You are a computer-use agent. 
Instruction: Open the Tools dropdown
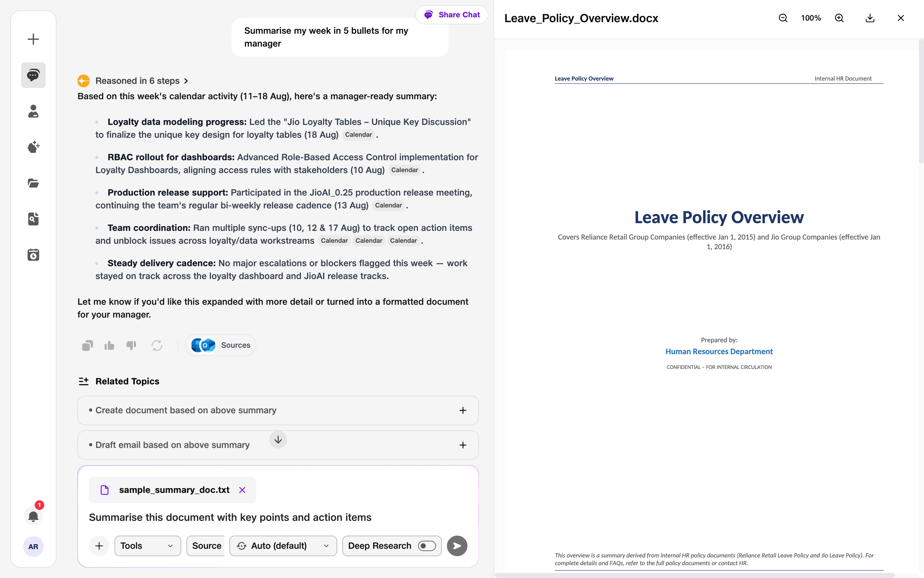(148, 546)
